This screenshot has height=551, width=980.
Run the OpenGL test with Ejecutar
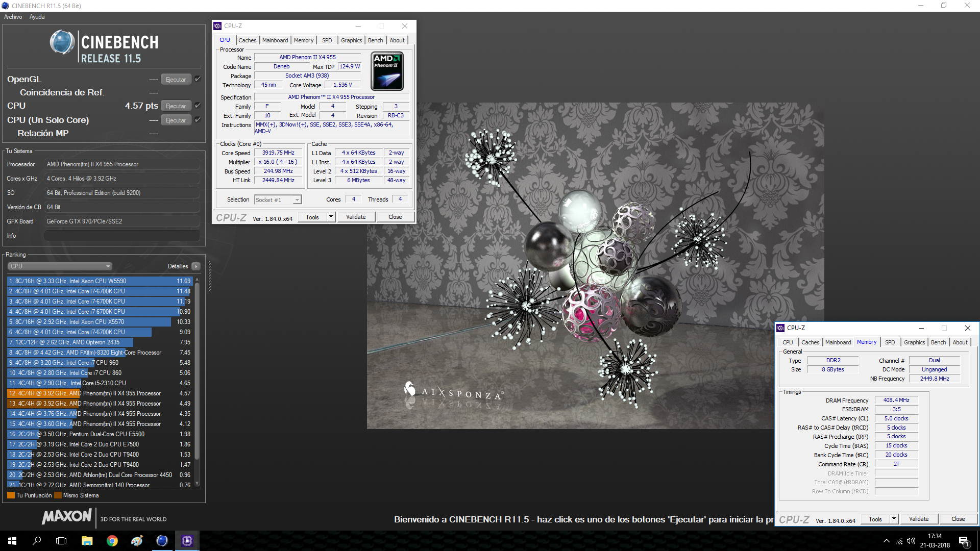pyautogui.click(x=176, y=80)
